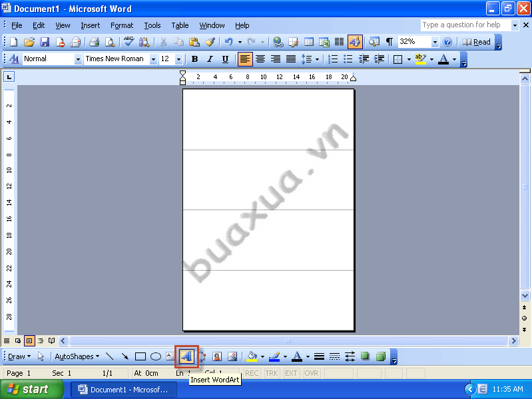This screenshot has height=399, width=532.
Task: Open the AutoShapes menu
Action: pyautogui.click(x=77, y=356)
